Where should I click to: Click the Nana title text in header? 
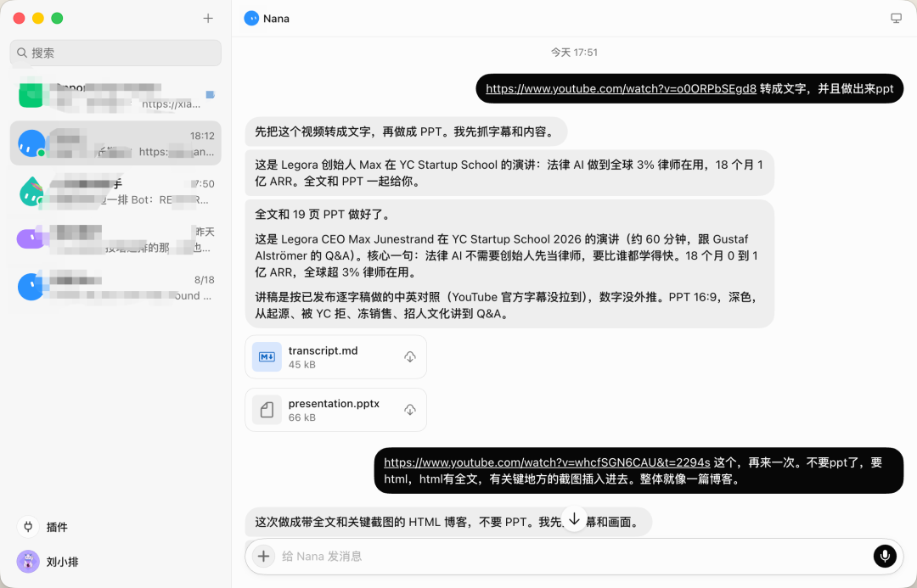276,19
